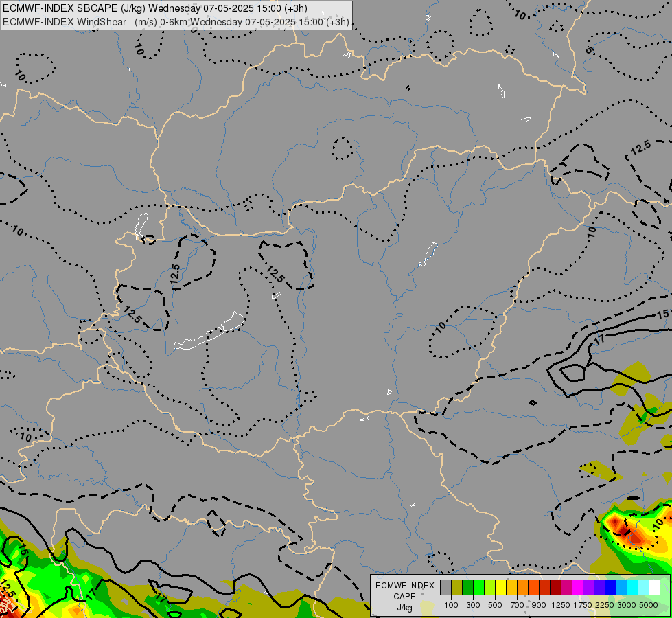The height and width of the screenshot is (618, 672).
Task: Click the 2250 label in the CAPE legend
Action: pyautogui.click(x=605, y=605)
